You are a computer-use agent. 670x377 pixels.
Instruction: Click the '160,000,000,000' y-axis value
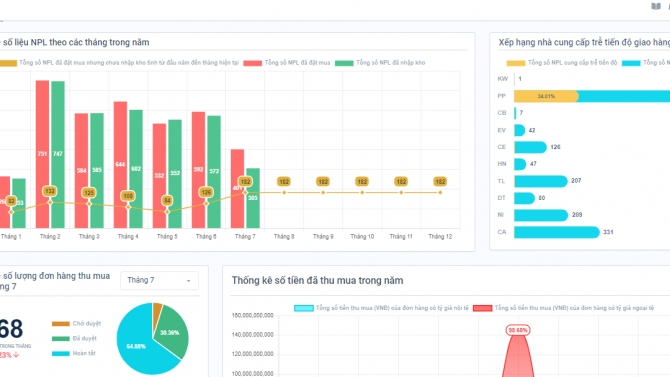(x=252, y=315)
